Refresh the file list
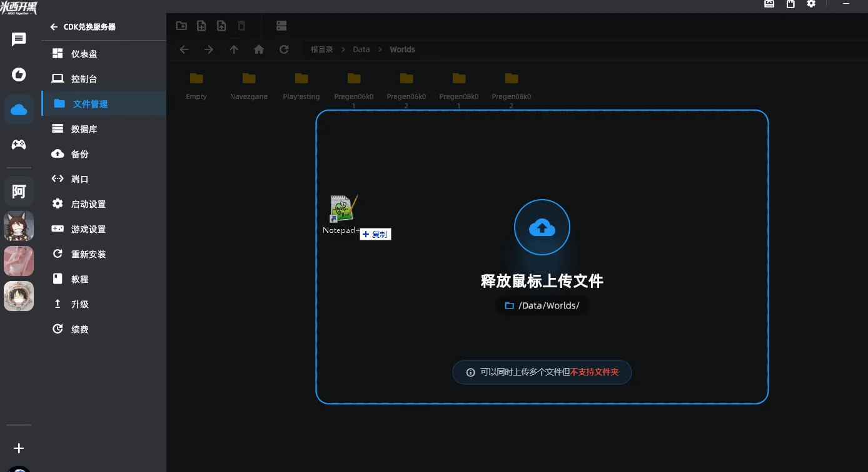868x472 pixels. 284,49
